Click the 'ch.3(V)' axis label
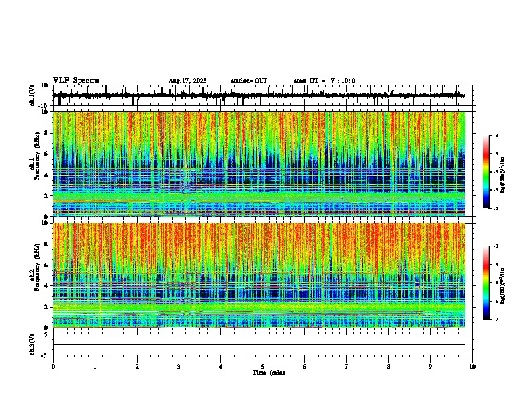Screen dimensions: 532x411 32,345
